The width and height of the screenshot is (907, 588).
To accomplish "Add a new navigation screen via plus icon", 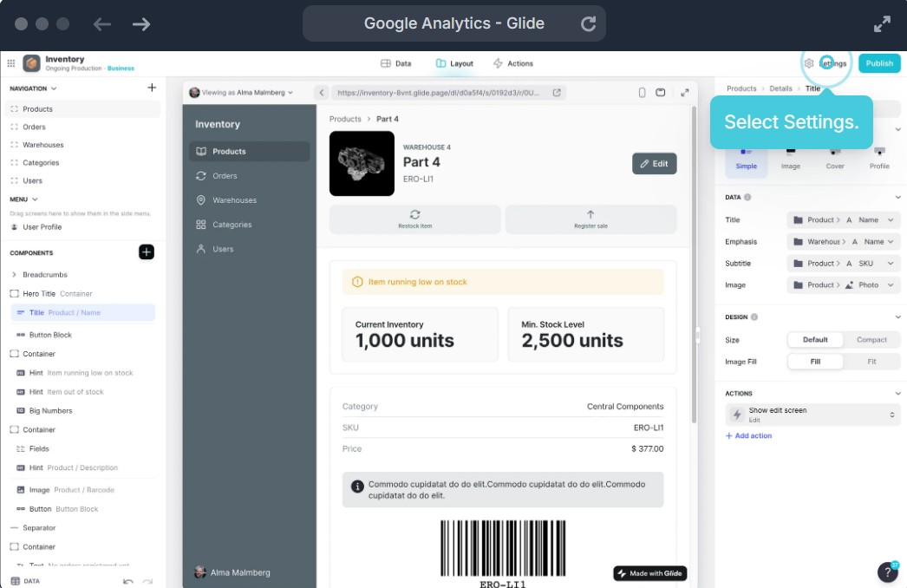I will 153,88.
